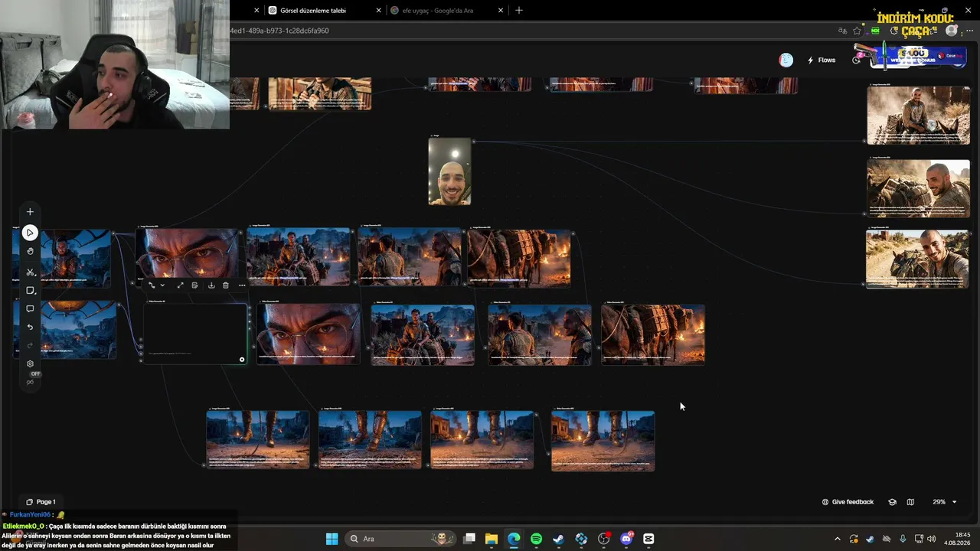Pick the sticky note tool
The image size is (980, 551).
[x=30, y=291]
